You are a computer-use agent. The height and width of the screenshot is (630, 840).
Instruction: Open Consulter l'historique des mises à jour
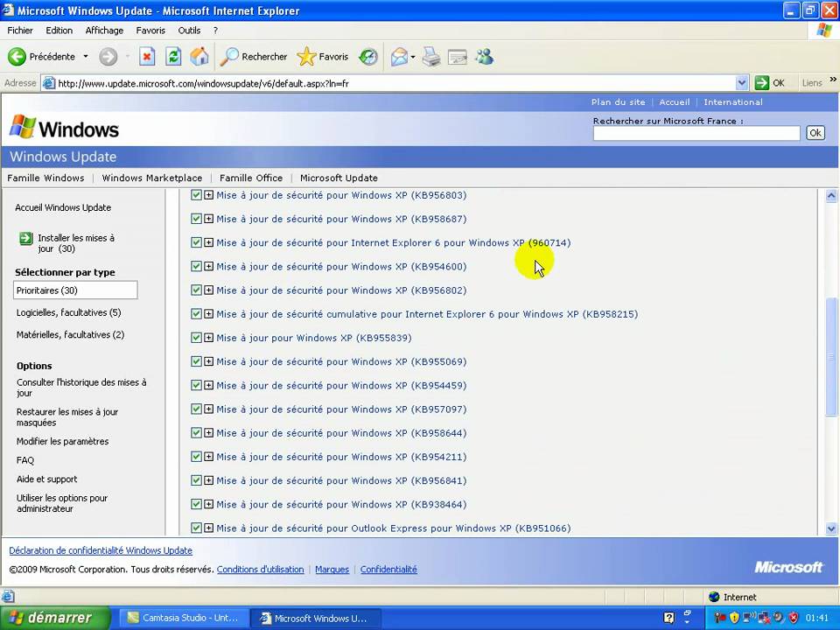81,388
